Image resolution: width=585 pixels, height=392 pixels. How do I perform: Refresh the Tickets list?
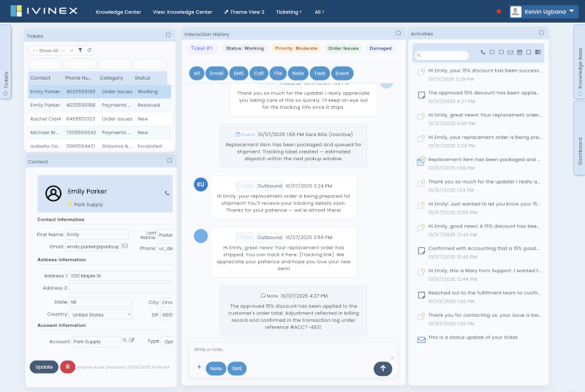coord(89,50)
